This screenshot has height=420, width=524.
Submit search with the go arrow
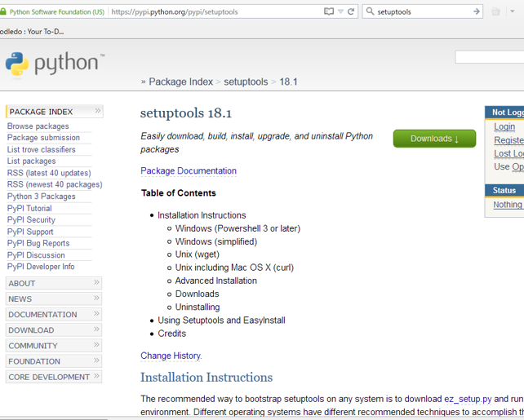click(x=477, y=11)
